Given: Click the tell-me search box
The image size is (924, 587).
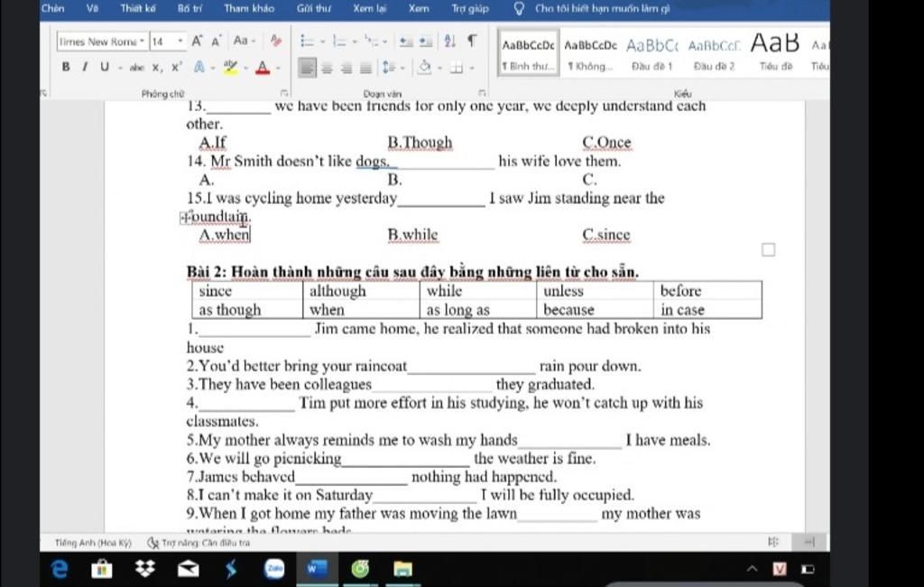Looking at the screenshot, I should 602,8.
